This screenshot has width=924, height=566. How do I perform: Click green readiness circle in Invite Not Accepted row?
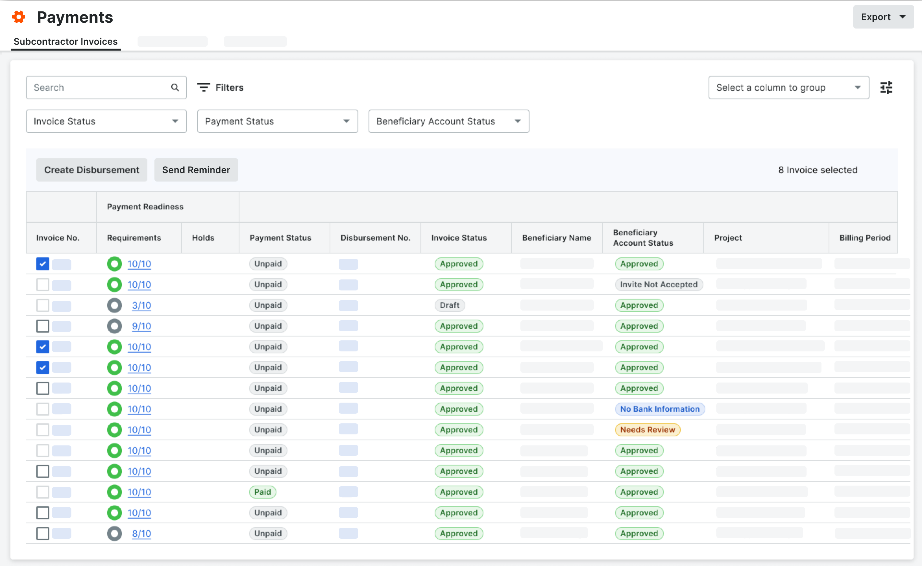click(115, 285)
